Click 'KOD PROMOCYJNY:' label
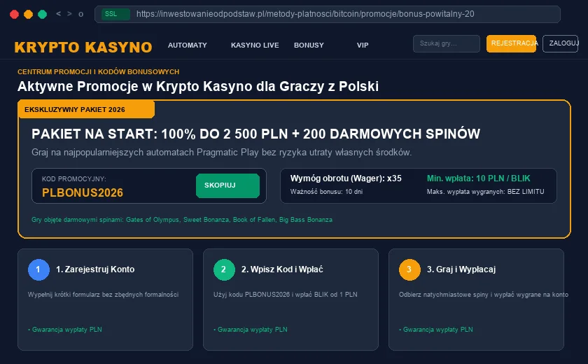 click(74, 179)
